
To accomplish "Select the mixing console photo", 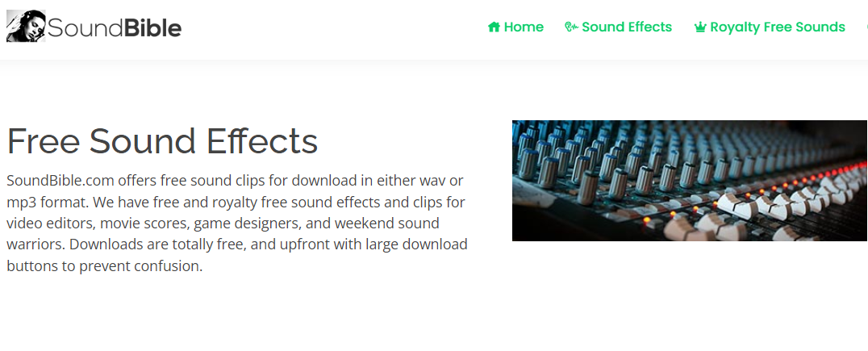I will [x=690, y=181].
